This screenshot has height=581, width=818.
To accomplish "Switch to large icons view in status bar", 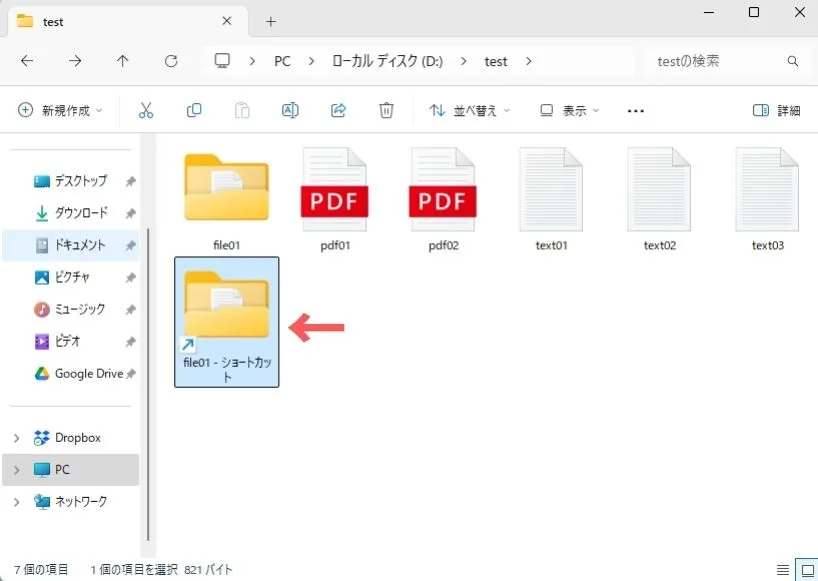I will (x=804, y=570).
